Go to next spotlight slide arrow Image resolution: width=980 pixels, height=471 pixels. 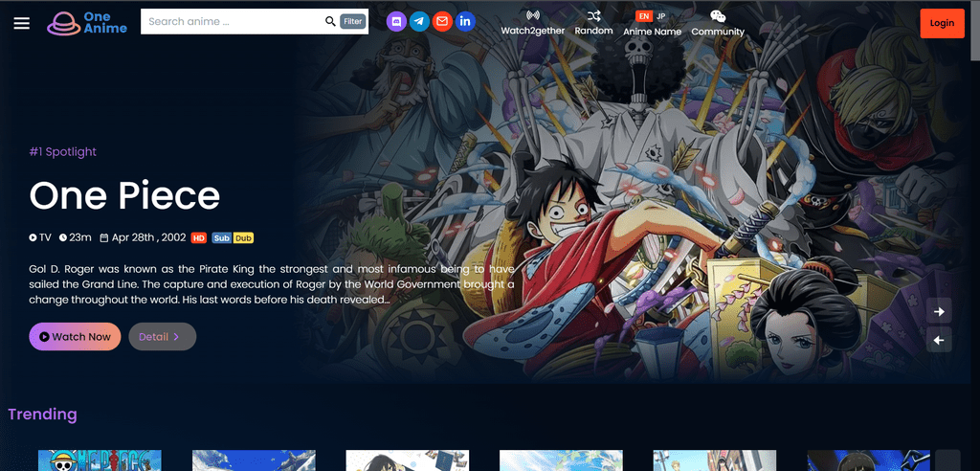pyautogui.click(x=939, y=311)
